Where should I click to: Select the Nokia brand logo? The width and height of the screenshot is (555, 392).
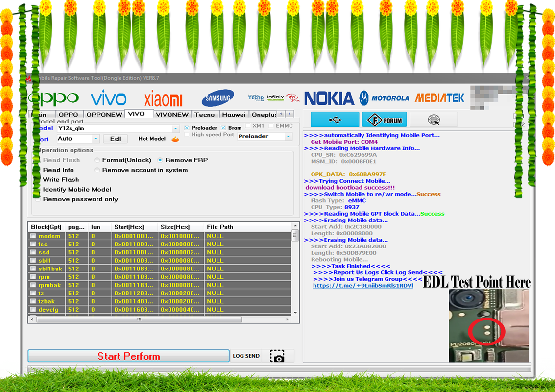click(x=329, y=98)
